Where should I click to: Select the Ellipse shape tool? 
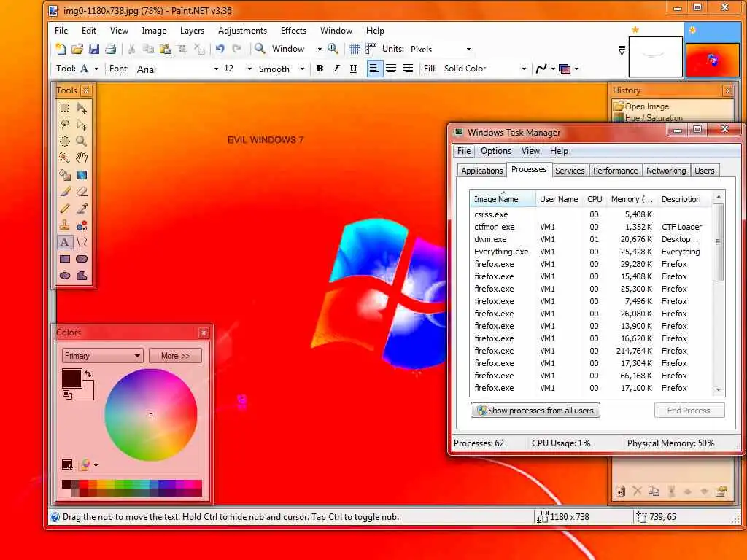pyautogui.click(x=65, y=276)
